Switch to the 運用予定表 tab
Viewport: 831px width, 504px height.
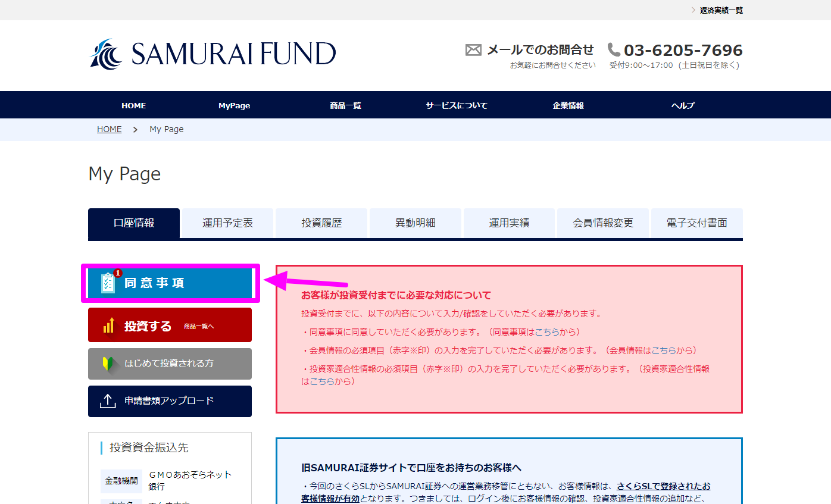(227, 223)
